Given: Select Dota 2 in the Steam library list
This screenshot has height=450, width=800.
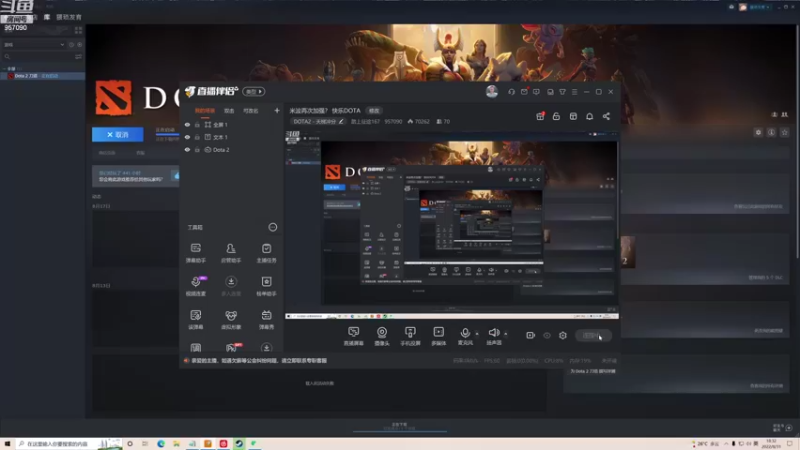Looking at the screenshot, I should click(42, 76).
